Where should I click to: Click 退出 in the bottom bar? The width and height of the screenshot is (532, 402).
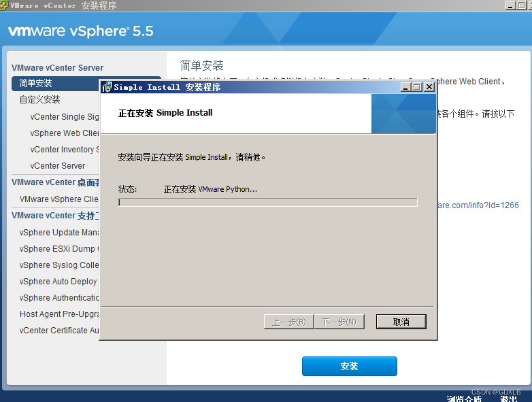coord(509,399)
